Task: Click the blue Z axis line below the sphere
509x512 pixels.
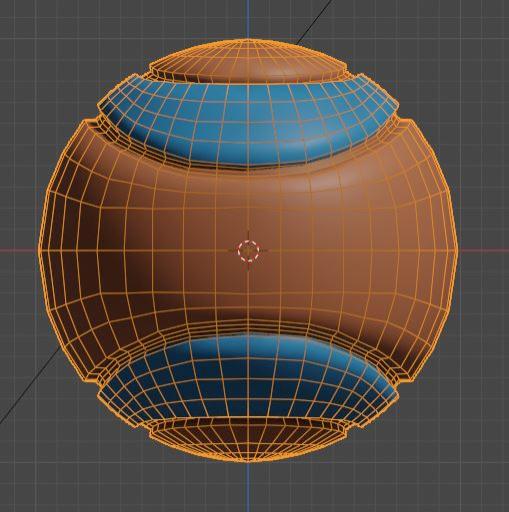Action: pyautogui.click(x=248, y=487)
